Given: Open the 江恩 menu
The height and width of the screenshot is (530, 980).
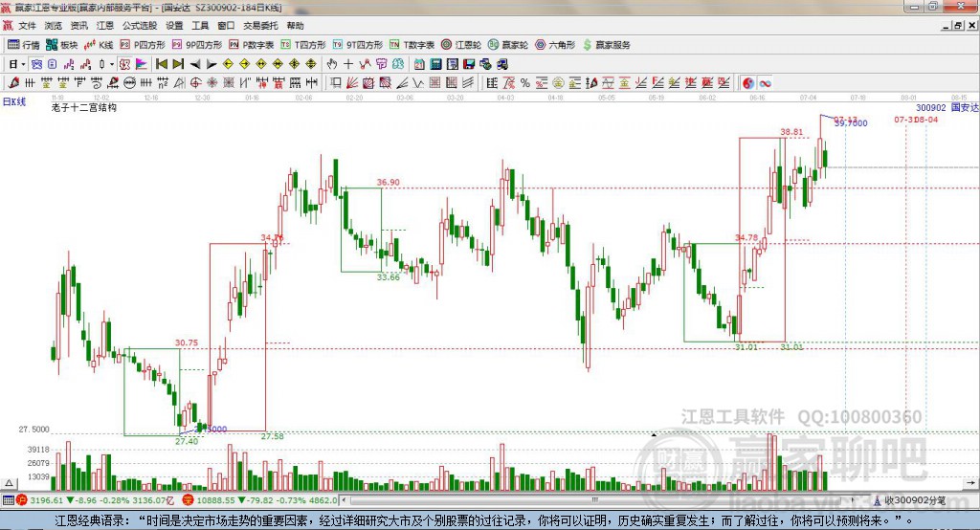Looking at the screenshot, I should point(105,26).
